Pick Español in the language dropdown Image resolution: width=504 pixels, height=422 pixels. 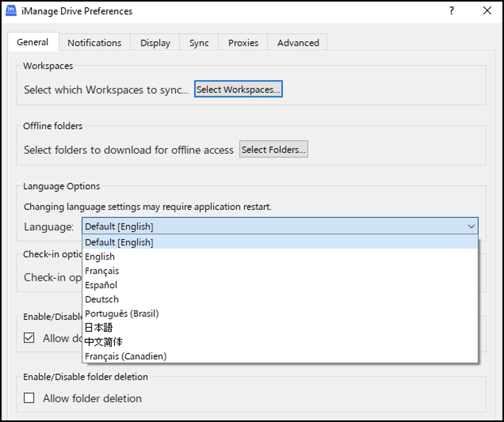pyautogui.click(x=101, y=285)
